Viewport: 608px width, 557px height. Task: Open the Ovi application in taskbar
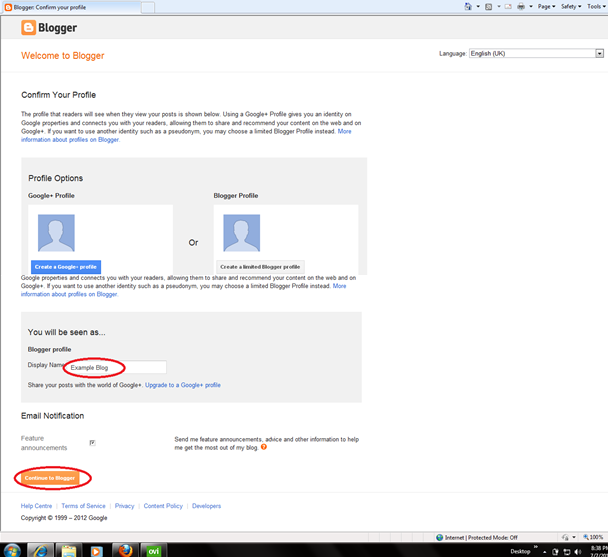[154, 550]
